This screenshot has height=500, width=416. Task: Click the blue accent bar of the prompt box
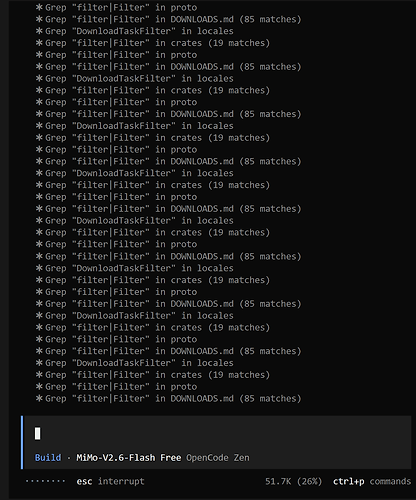pos(22,442)
